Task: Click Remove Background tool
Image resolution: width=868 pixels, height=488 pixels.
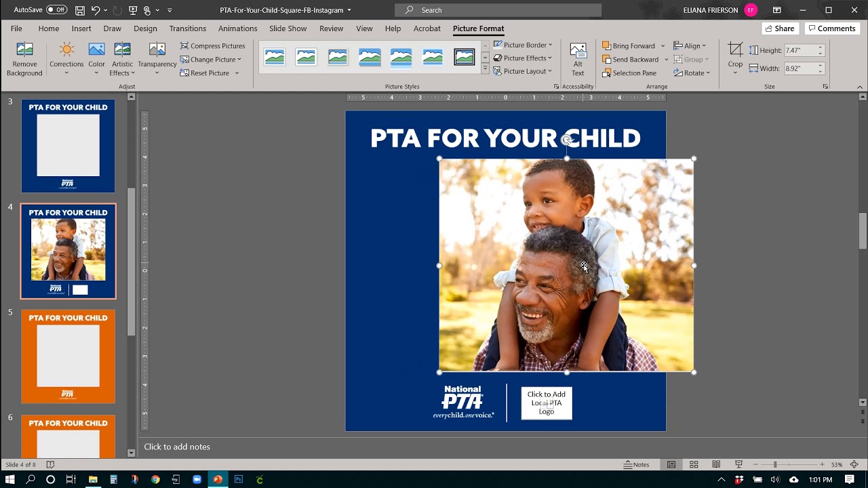Action: coord(24,60)
